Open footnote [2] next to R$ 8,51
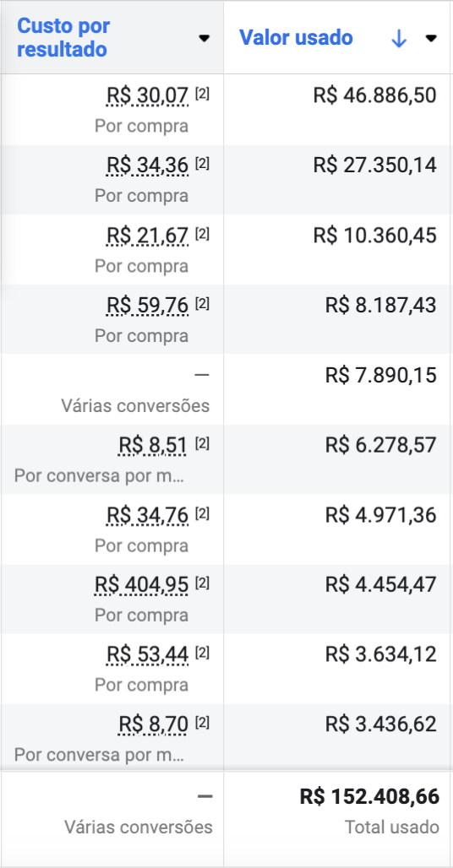The height and width of the screenshot is (868, 453). (x=202, y=443)
